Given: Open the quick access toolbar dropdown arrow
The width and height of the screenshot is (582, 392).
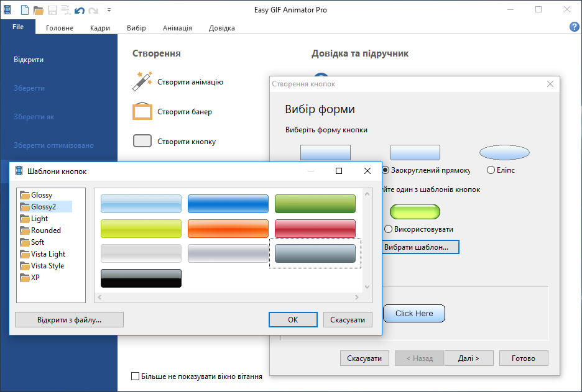Looking at the screenshot, I should click(x=109, y=10).
